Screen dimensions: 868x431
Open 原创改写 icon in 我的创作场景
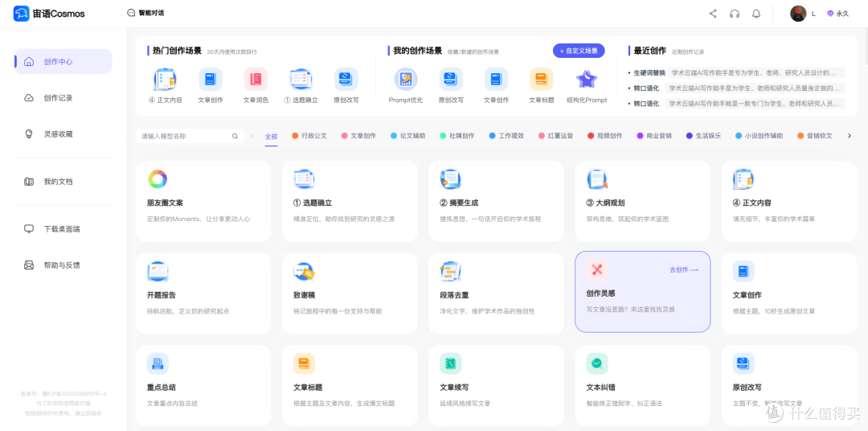coord(451,80)
